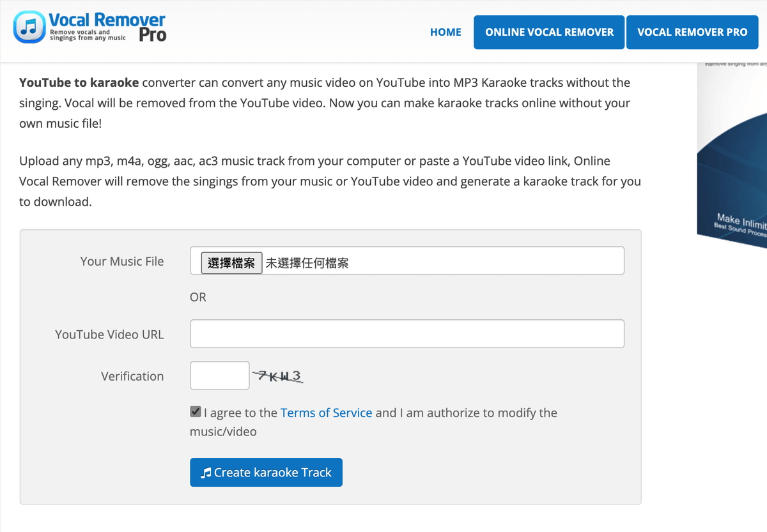This screenshot has height=532, width=767.
Task: Click the 未選擇任何檔案 file status text
Action: click(307, 263)
